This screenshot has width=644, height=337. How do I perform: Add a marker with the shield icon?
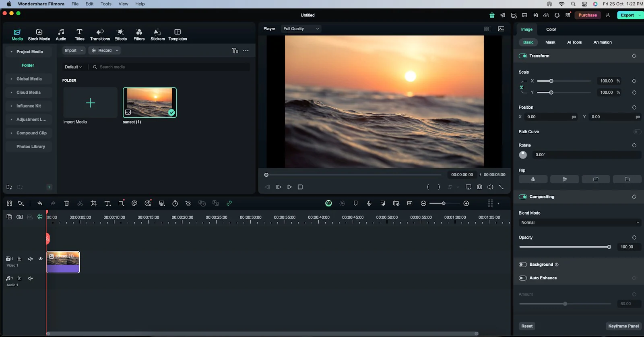tap(355, 203)
